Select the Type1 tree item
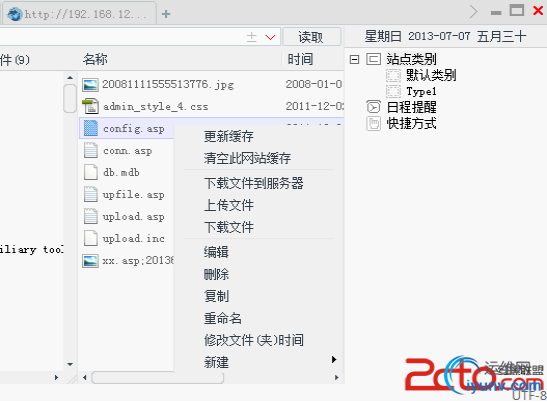Image resolution: width=547 pixels, height=402 pixels. click(421, 91)
